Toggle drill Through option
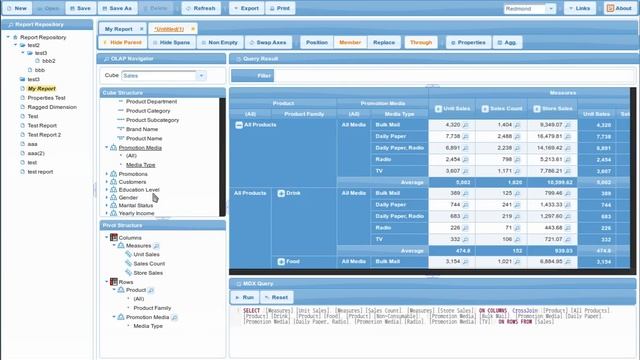This screenshot has width=640, height=360. [421, 42]
